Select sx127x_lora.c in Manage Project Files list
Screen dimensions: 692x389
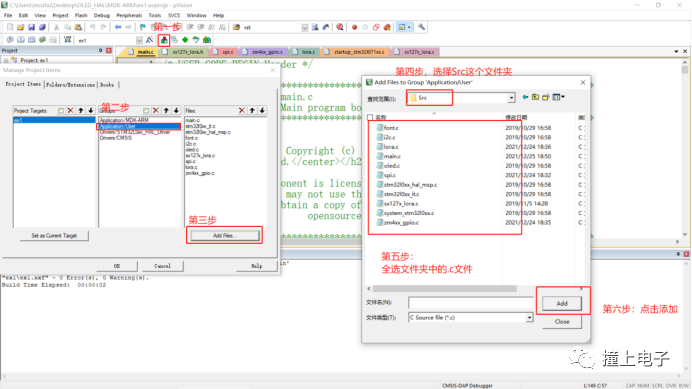click(x=200, y=155)
